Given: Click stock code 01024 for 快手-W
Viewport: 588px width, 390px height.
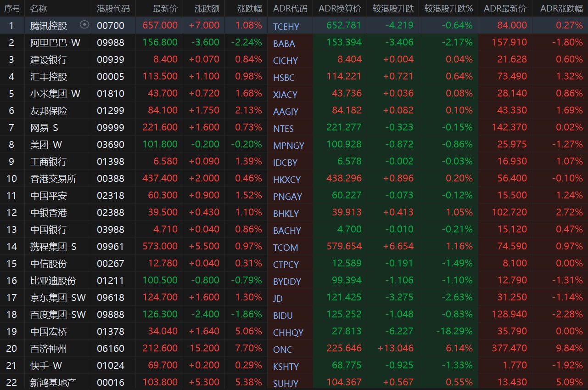Looking at the screenshot, I should [x=110, y=366].
